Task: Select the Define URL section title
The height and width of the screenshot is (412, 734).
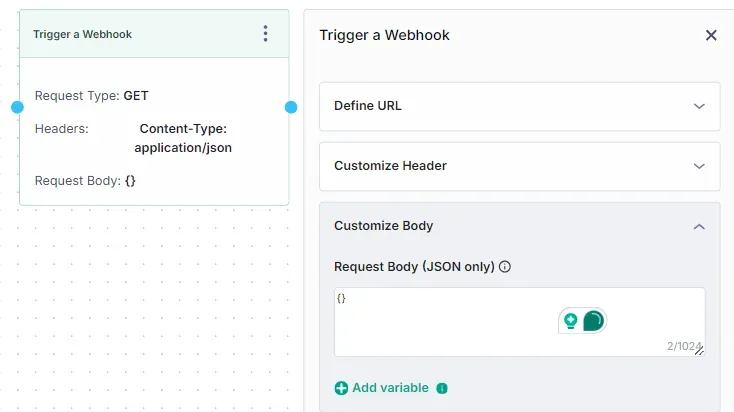Action: 368,106
